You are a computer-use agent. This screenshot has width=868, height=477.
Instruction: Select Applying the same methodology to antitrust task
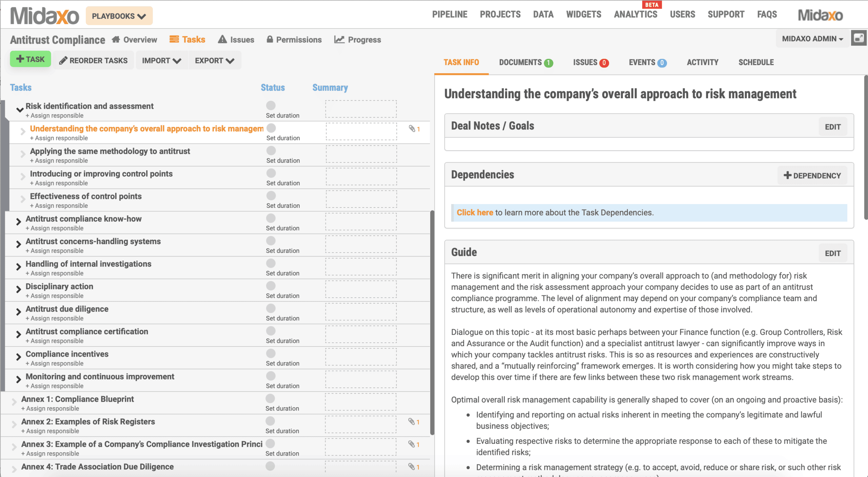(110, 151)
